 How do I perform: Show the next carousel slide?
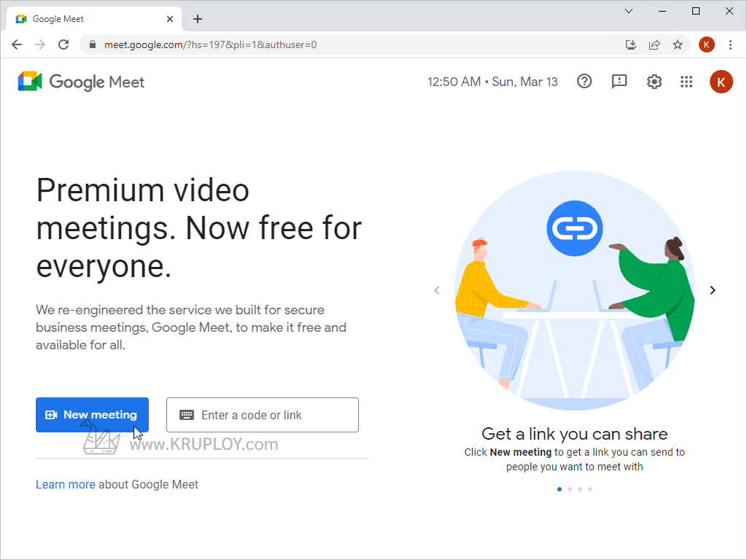pos(713,290)
